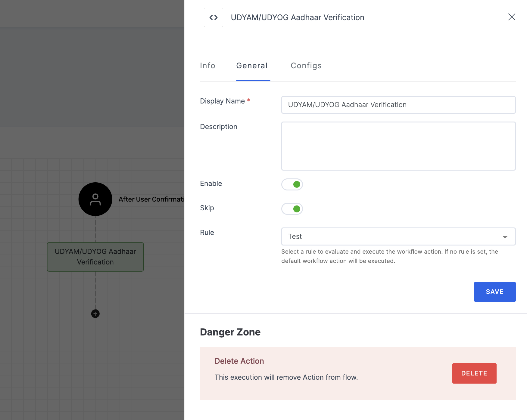
Task: Open the Configs tab
Action: click(306, 66)
